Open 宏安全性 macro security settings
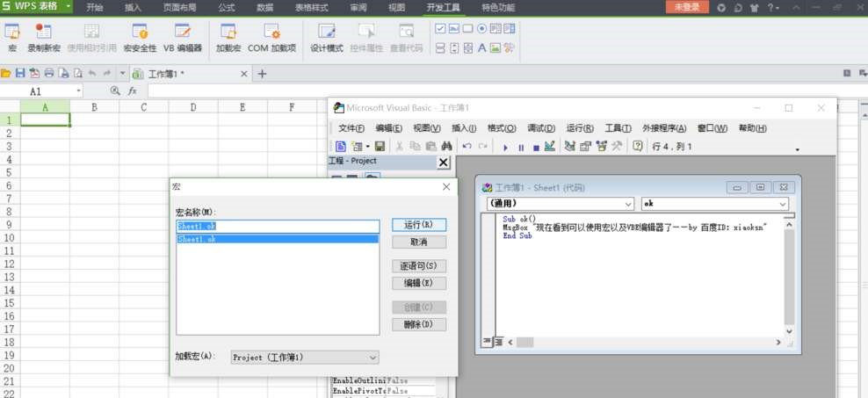868x398 pixels. pyautogui.click(x=140, y=37)
